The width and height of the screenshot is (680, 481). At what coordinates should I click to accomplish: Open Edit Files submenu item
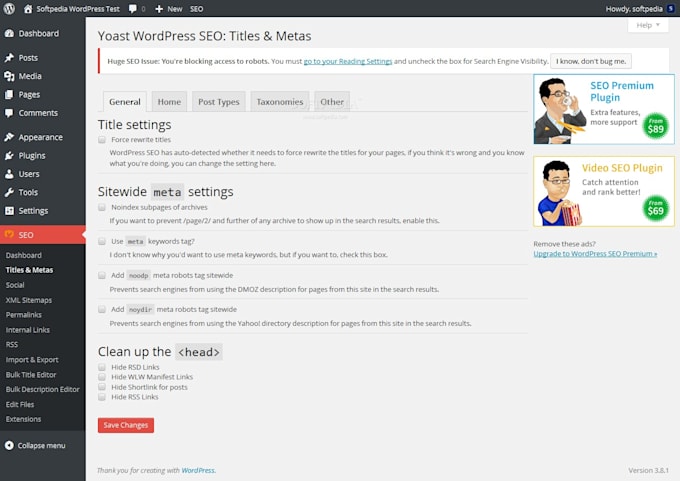(20, 404)
